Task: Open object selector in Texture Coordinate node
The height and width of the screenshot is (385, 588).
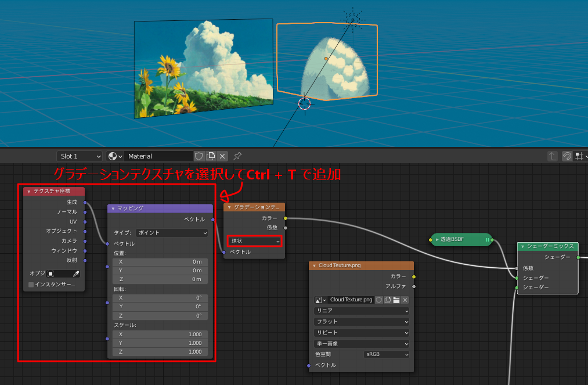Action: point(59,274)
